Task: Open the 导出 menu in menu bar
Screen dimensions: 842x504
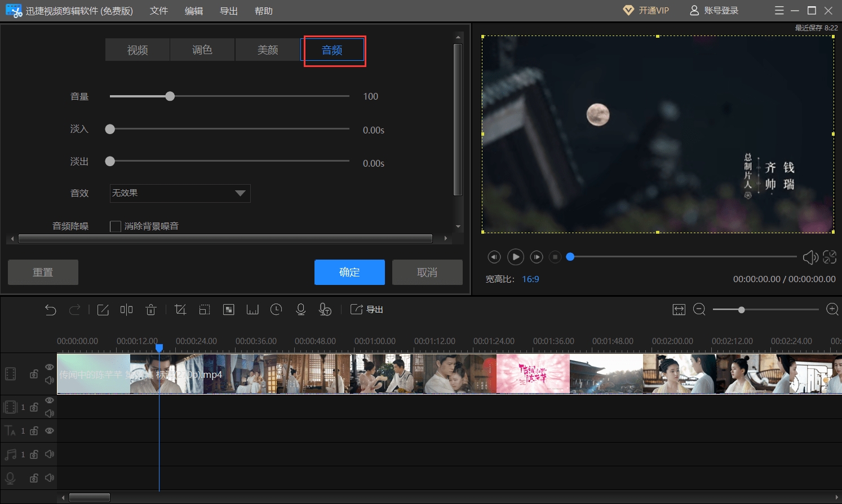Action: (x=229, y=11)
